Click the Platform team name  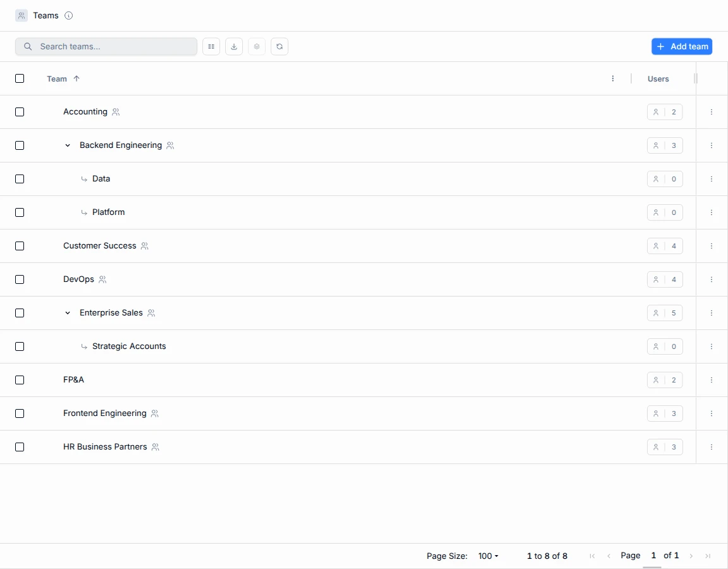(x=109, y=212)
